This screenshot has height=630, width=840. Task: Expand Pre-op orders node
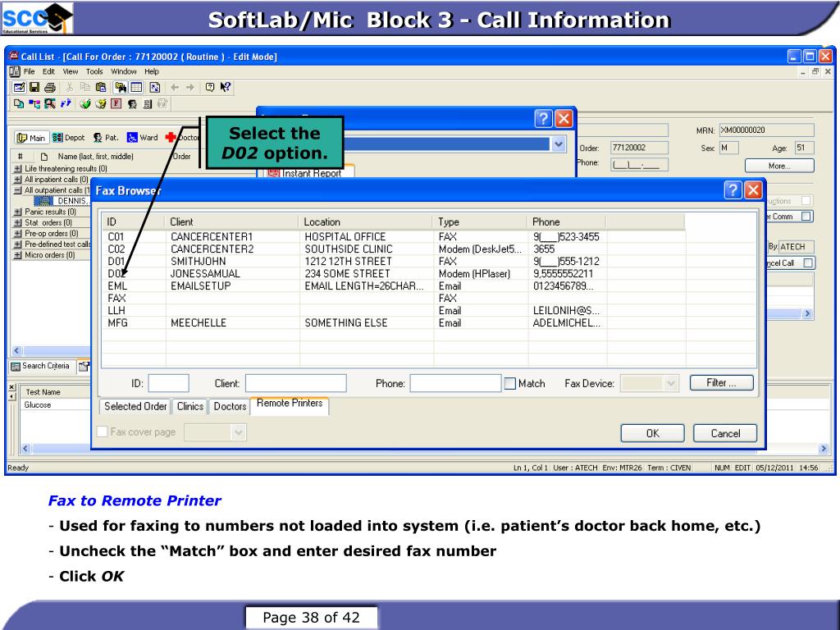[18, 233]
